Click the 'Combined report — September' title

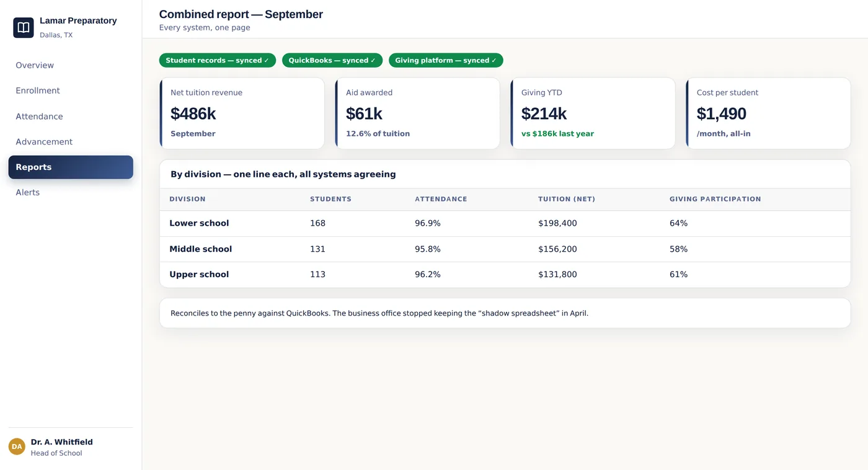(x=241, y=14)
